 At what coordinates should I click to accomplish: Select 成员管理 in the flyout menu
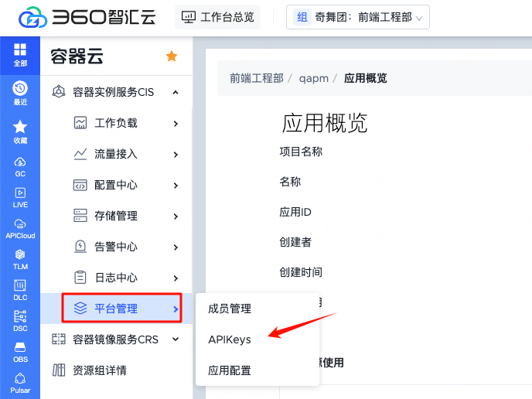[230, 309]
